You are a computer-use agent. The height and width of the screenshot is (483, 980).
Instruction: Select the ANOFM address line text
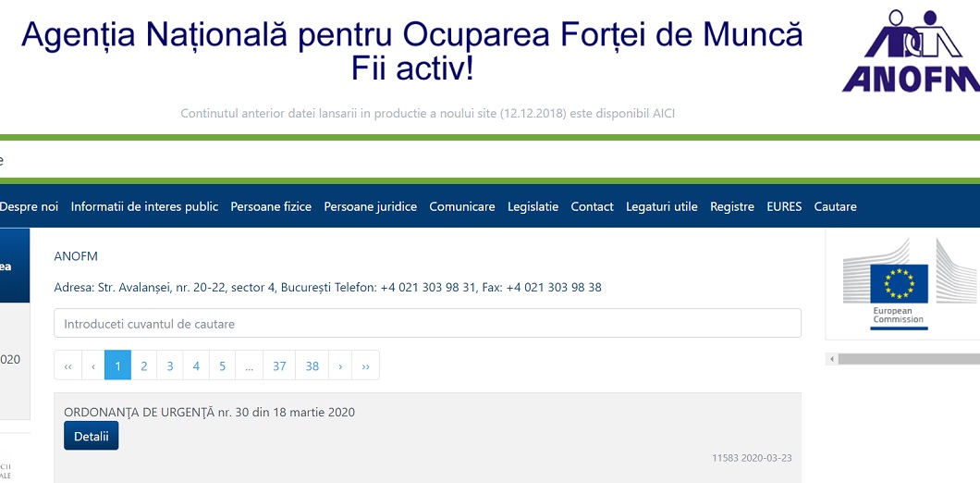328,288
